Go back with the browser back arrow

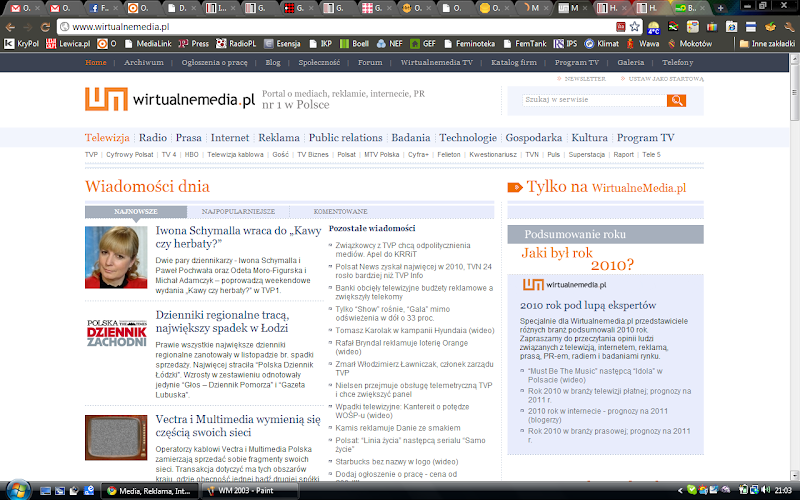coord(10,27)
